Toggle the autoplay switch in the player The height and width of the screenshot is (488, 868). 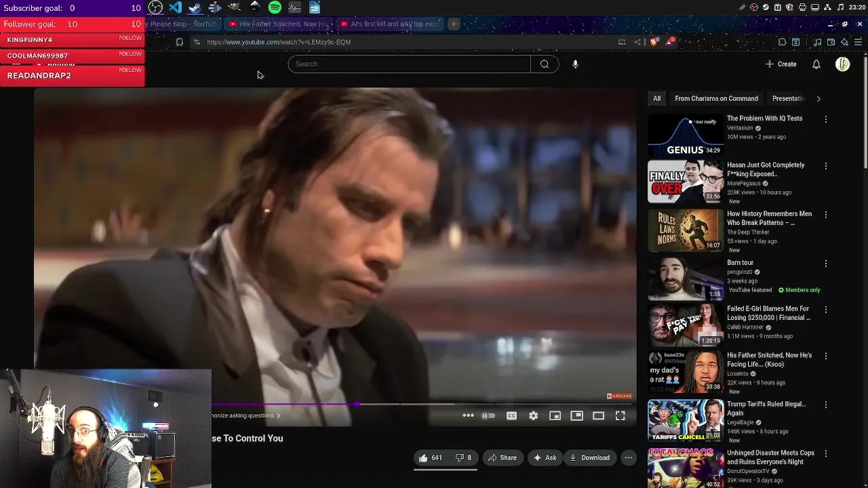pos(488,415)
